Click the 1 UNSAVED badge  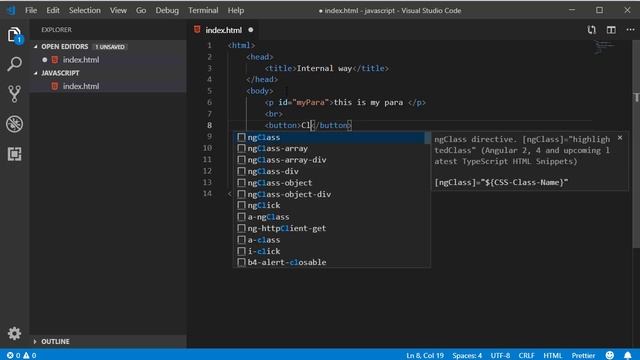click(110, 47)
